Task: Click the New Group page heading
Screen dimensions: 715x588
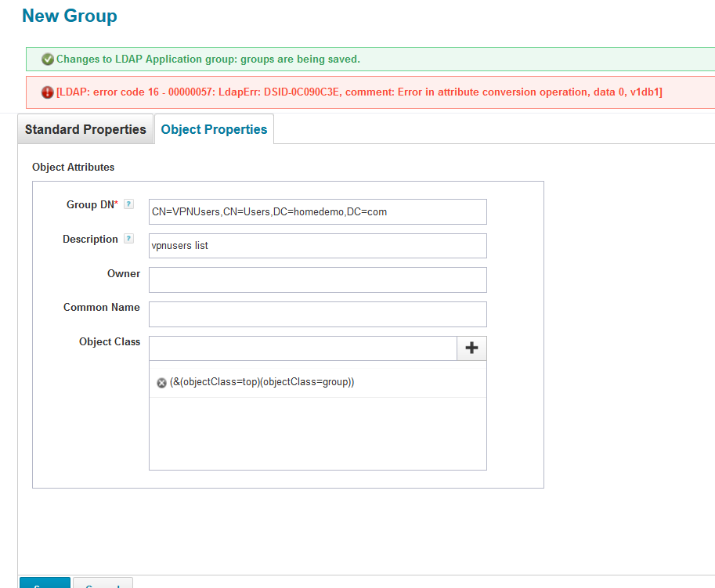Action: [x=70, y=16]
